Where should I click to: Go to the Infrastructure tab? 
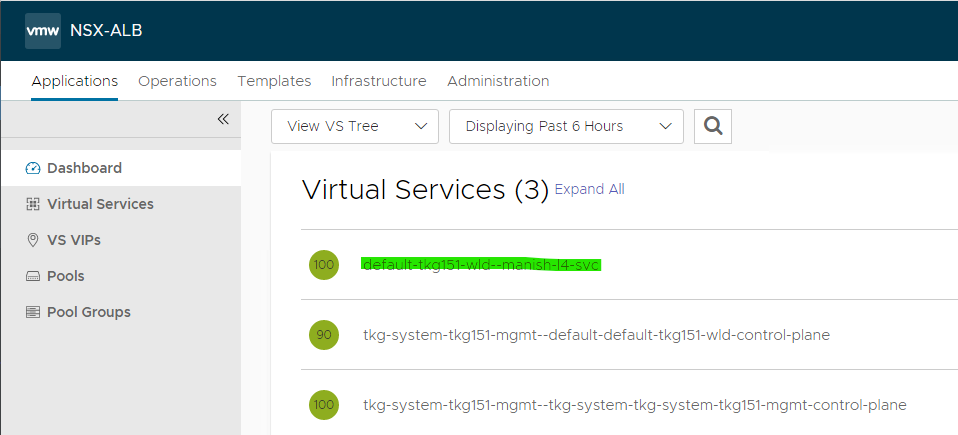coord(379,81)
